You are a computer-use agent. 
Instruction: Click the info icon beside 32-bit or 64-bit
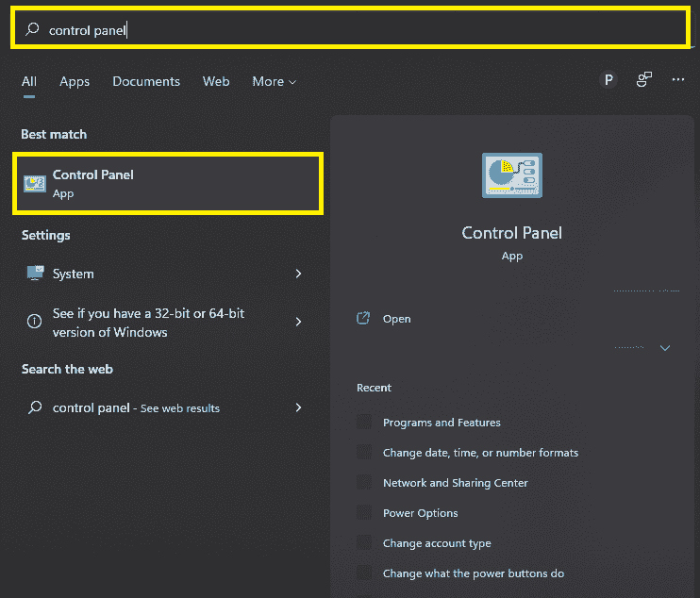(35, 322)
